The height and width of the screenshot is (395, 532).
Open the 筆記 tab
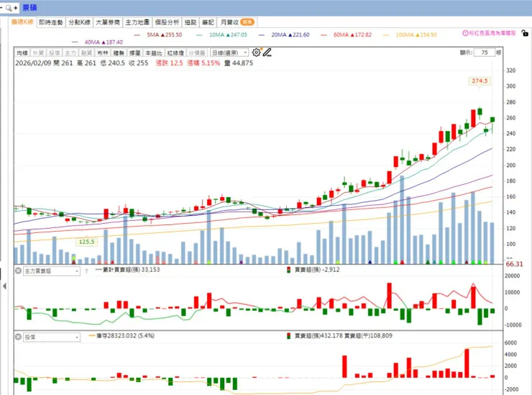208,22
